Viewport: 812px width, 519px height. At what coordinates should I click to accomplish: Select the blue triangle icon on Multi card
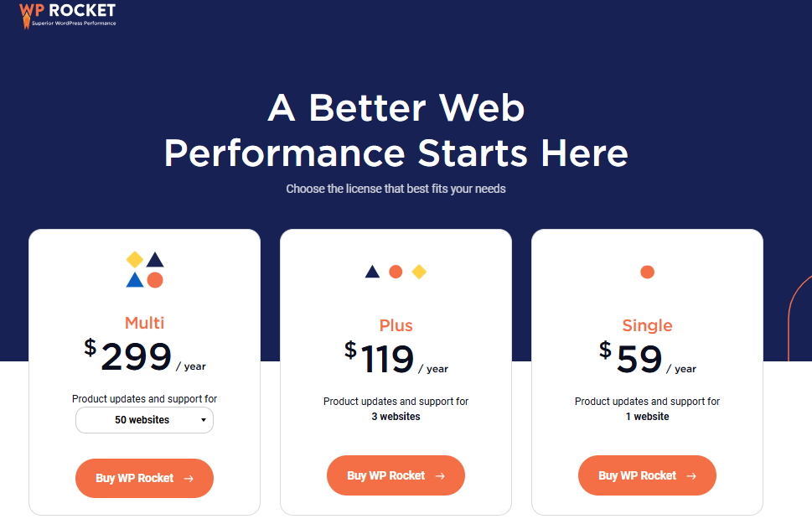click(135, 280)
